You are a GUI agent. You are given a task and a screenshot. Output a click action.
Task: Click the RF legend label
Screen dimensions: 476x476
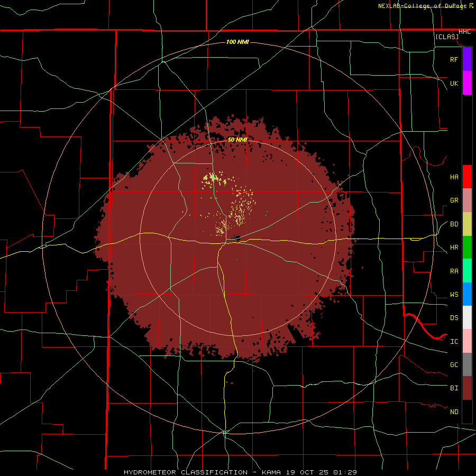(x=454, y=59)
